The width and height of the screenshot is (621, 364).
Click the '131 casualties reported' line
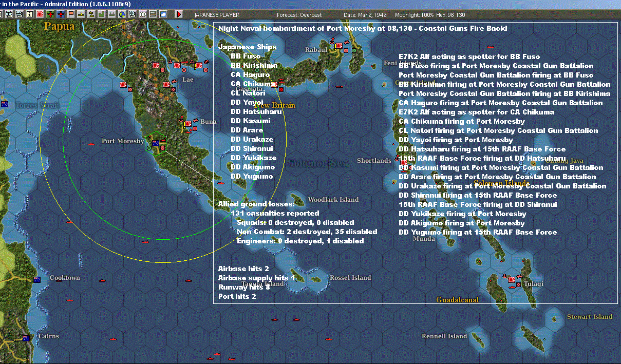(x=275, y=213)
